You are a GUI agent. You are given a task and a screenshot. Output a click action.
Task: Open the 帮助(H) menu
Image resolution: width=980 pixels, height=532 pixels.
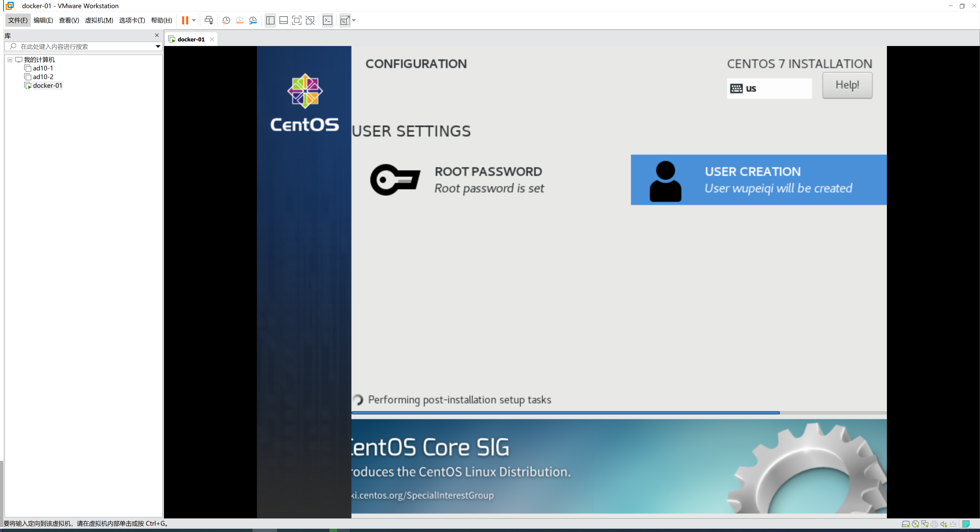[x=161, y=20]
